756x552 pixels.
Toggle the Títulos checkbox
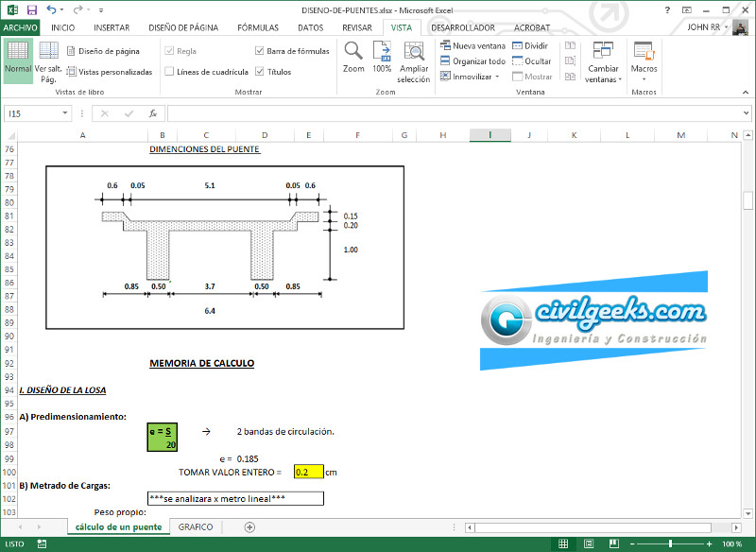[260, 72]
